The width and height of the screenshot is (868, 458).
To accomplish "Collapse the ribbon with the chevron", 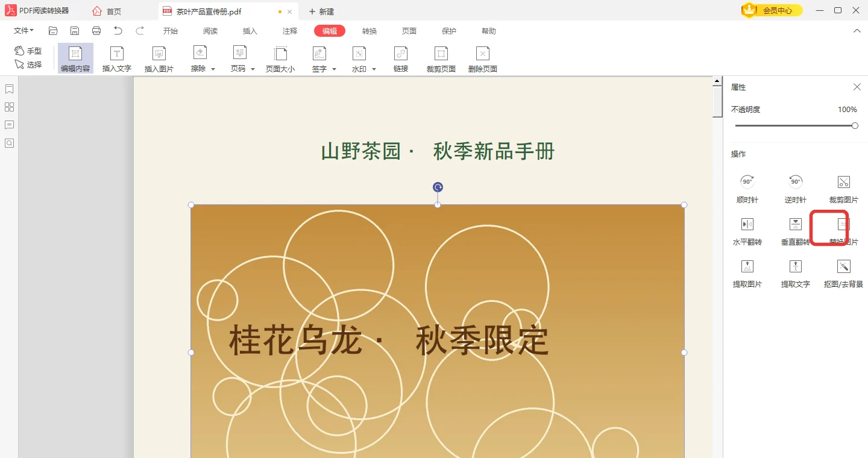I will [x=857, y=31].
